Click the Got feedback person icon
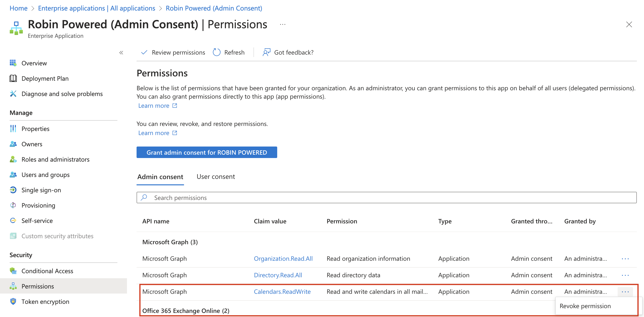The height and width of the screenshot is (317, 644). pyautogui.click(x=266, y=52)
